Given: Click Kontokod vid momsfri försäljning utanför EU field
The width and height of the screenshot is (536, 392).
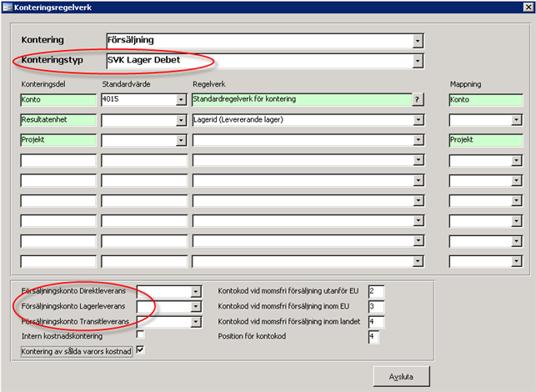Looking at the screenshot, I should 374,291.
